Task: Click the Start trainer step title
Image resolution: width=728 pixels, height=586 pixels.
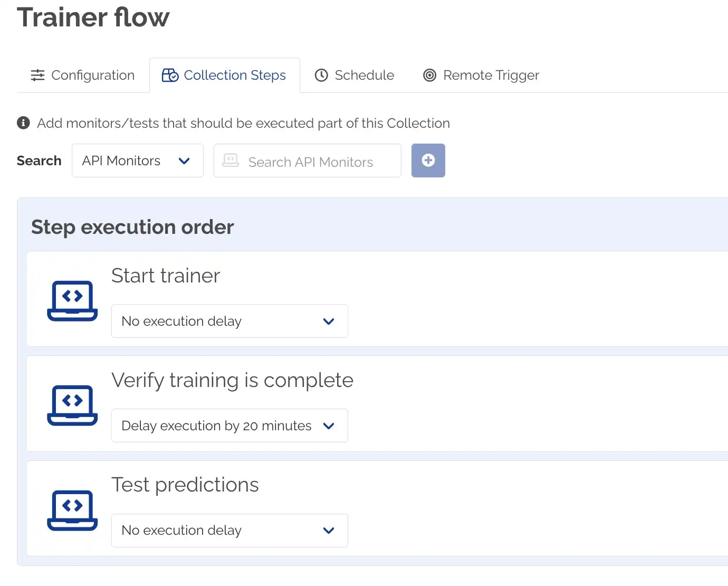Action: tap(166, 276)
